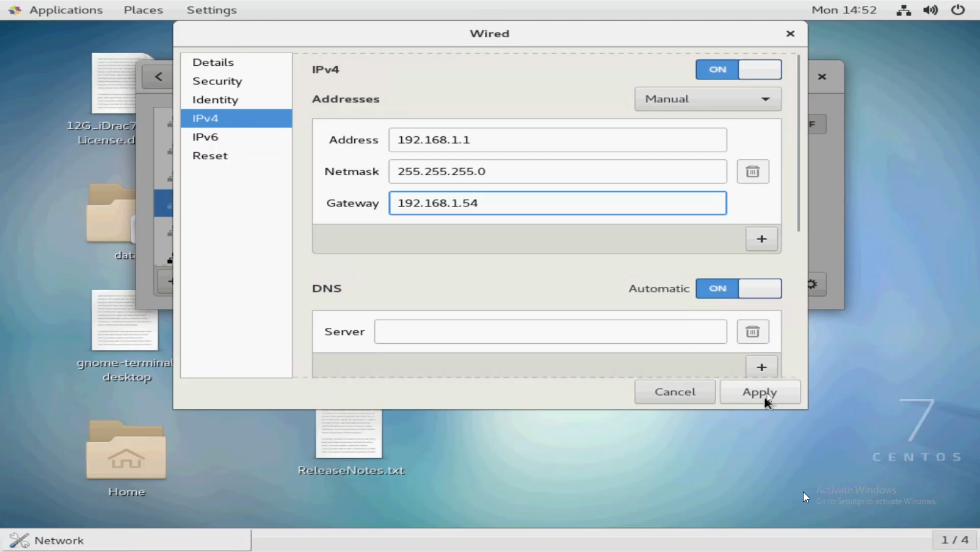Click the back chevron in background window
This screenshot has width=980, height=552.
pos(158,76)
